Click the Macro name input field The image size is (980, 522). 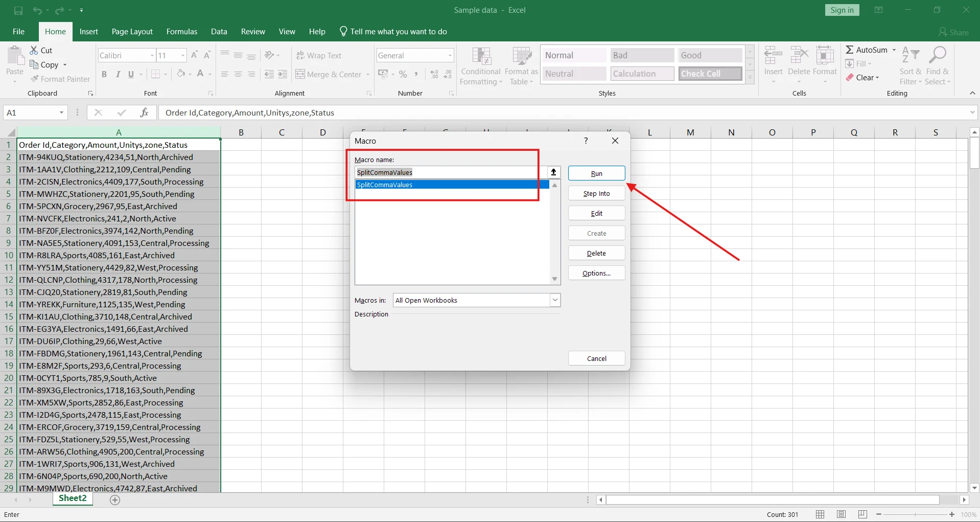point(450,172)
